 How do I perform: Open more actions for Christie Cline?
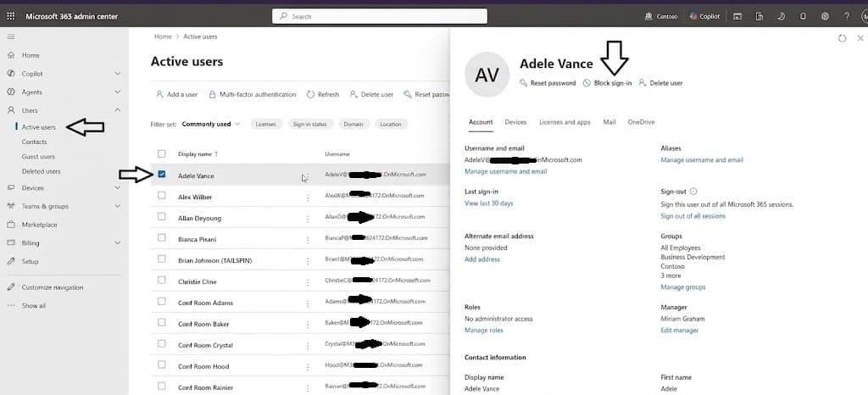(x=307, y=282)
